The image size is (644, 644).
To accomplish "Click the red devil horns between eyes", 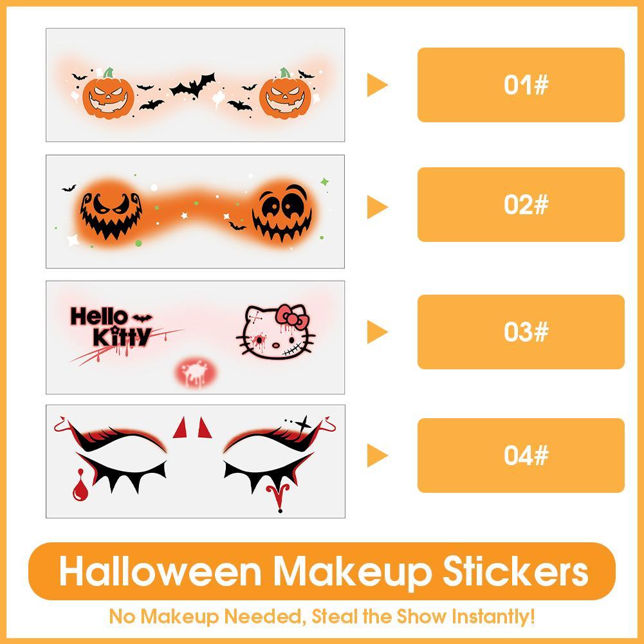I will [x=190, y=428].
